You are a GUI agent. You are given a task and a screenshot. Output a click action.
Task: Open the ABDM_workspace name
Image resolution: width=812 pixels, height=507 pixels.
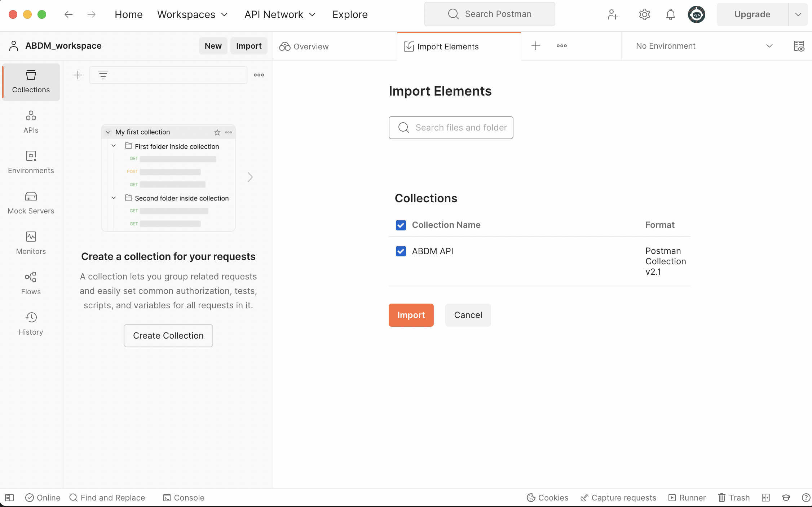[63, 46]
